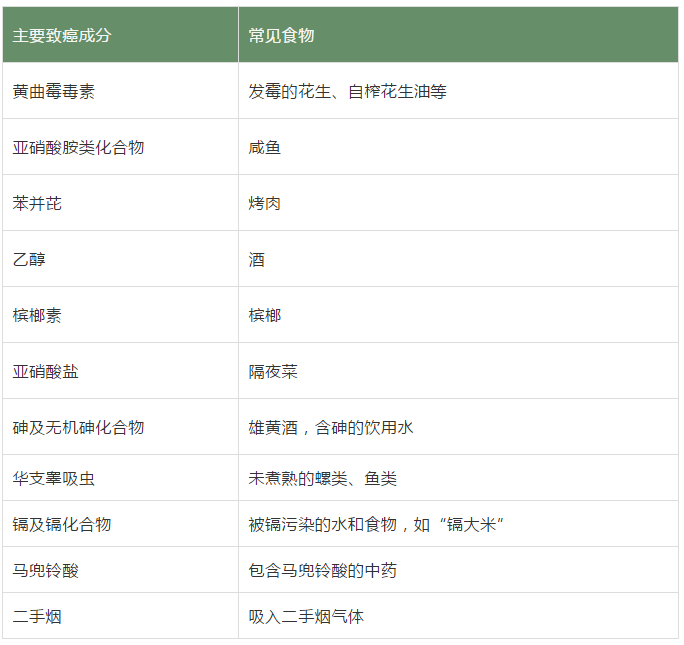Select the 亚硝酸胺类化合物 cell
684x645 pixels.
[78, 147]
